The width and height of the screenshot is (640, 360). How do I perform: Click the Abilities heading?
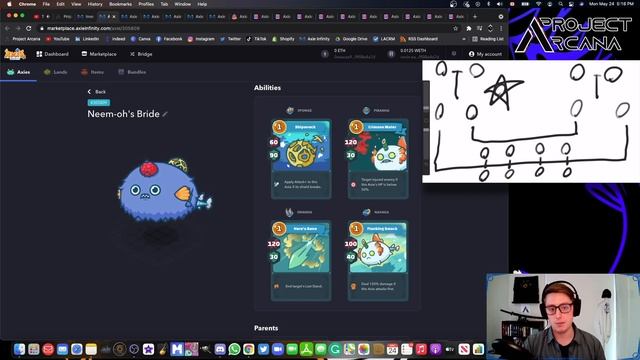tap(267, 88)
